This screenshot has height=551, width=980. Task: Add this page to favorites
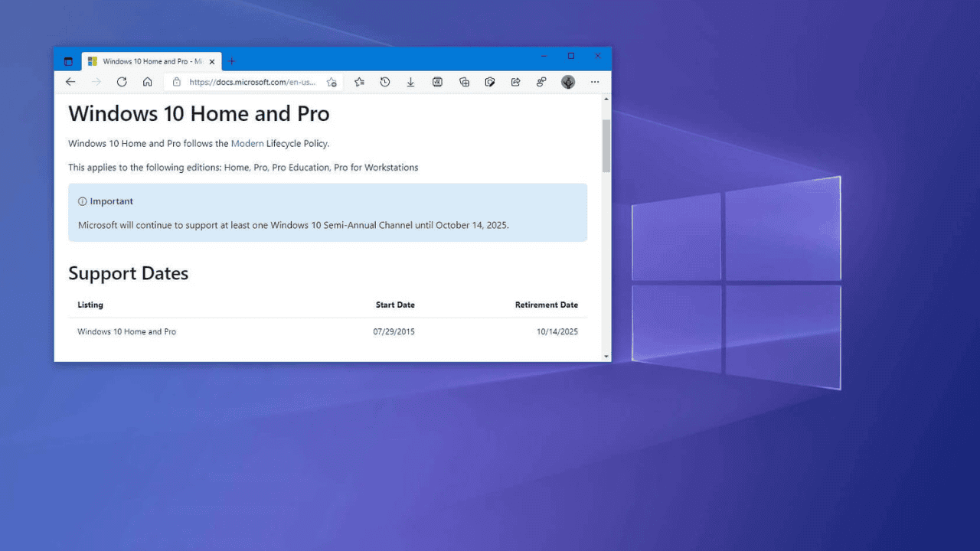tap(332, 82)
